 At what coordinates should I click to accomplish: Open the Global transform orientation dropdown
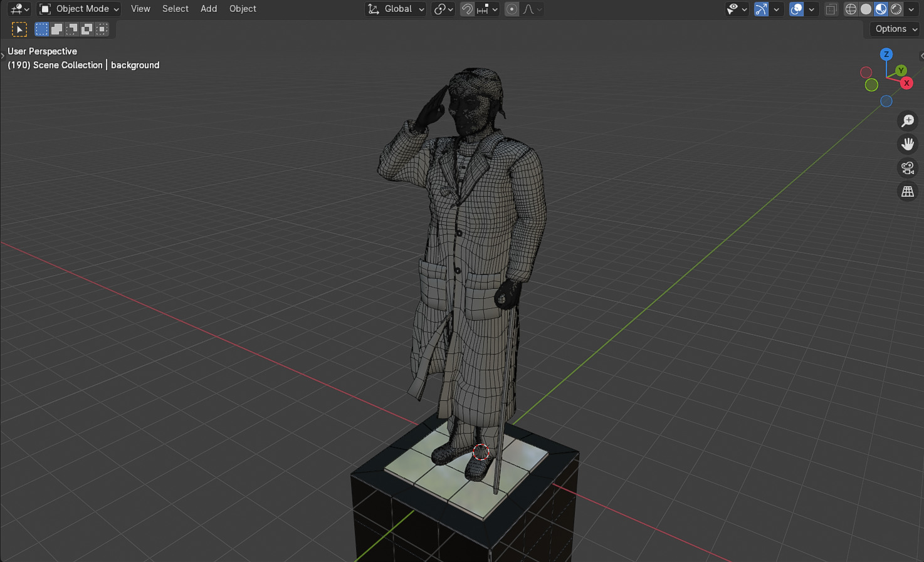coord(396,9)
